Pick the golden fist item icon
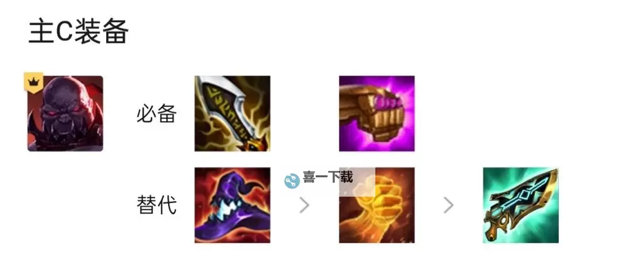The width and height of the screenshot is (644, 262). point(377,205)
